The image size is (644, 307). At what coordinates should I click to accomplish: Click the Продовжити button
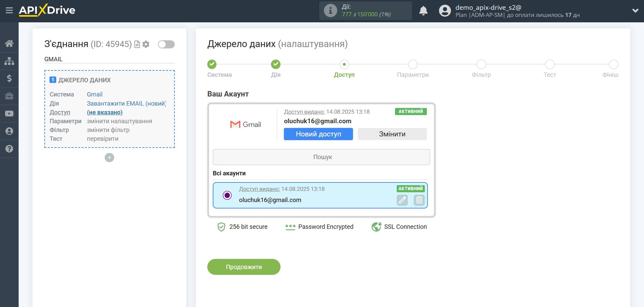pos(244,267)
